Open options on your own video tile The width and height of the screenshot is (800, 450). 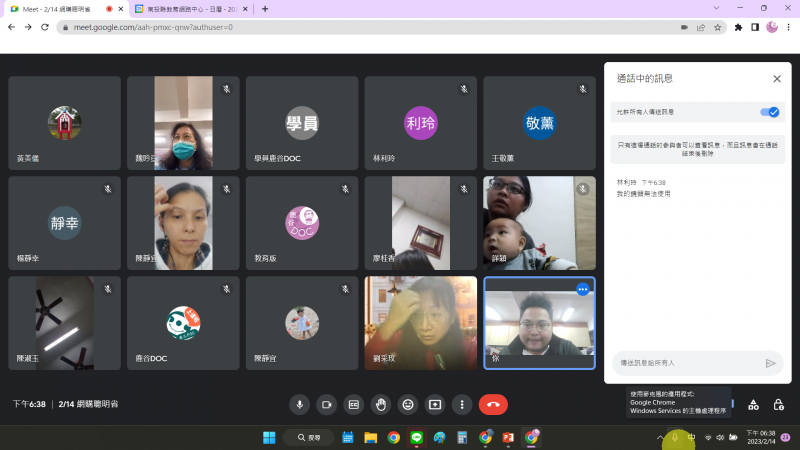(583, 289)
